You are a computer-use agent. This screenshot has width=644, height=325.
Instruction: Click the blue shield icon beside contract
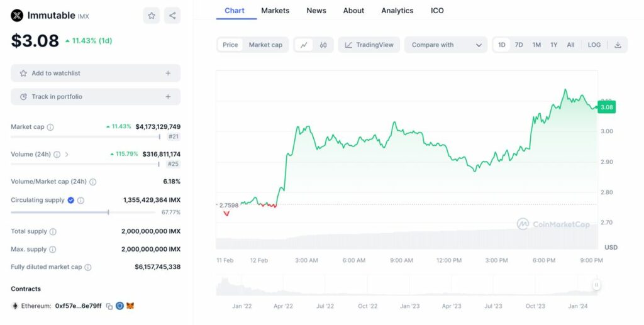[119, 306]
